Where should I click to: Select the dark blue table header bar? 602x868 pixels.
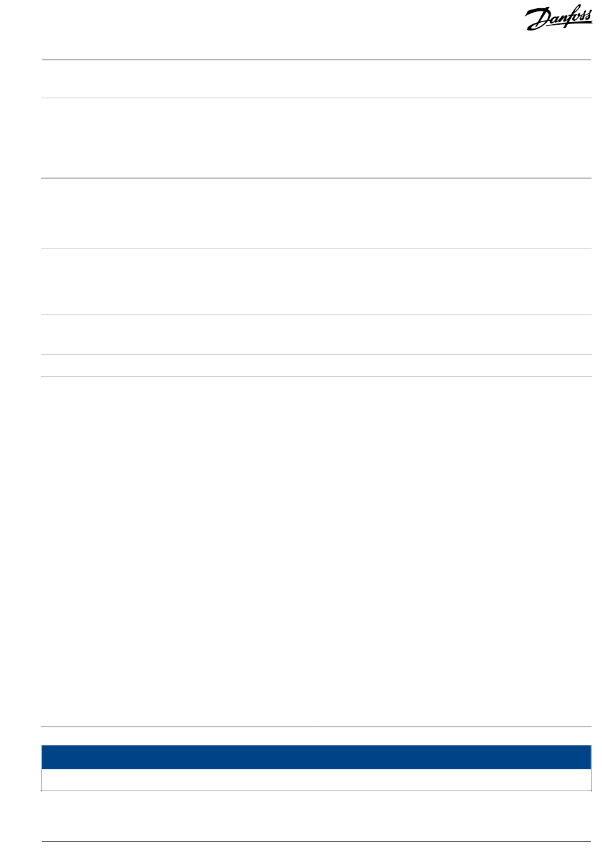[316, 757]
